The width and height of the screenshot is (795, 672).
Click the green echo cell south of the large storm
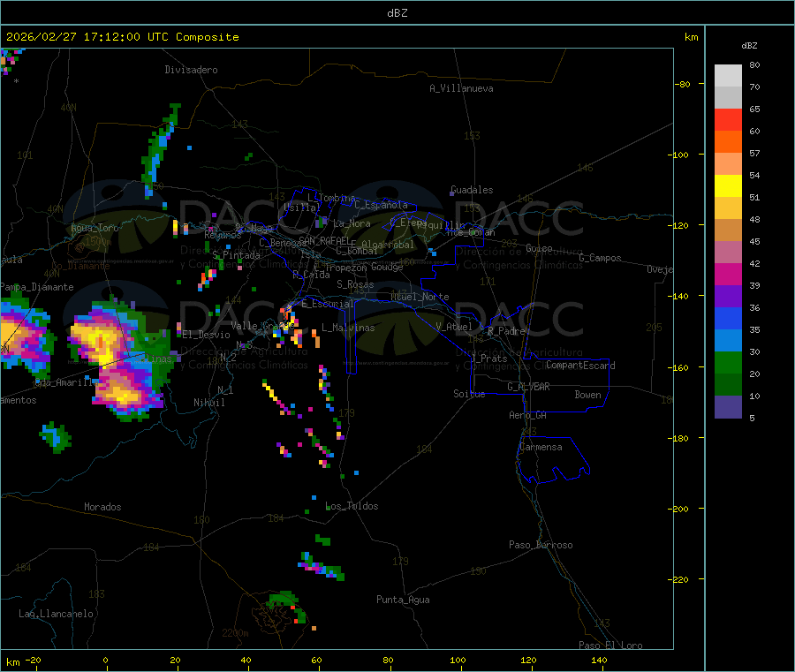pyautogui.click(x=55, y=436)
